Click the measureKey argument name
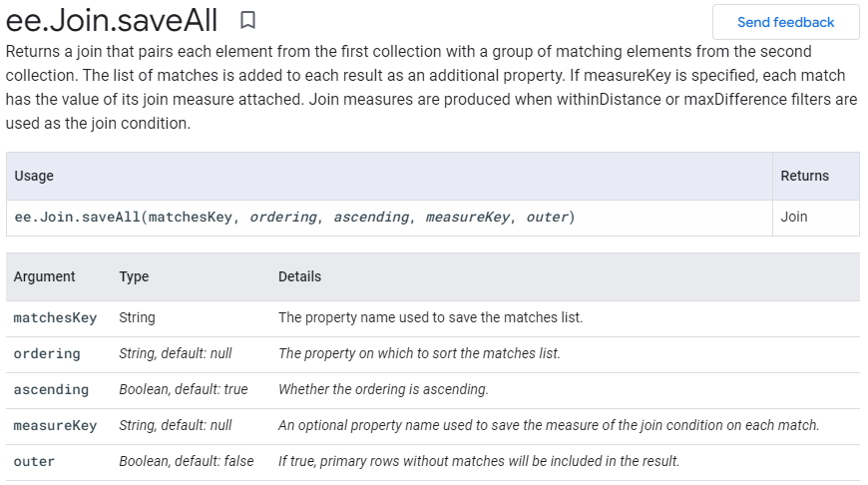Screen dimensions: 868x485 (55, 425)
